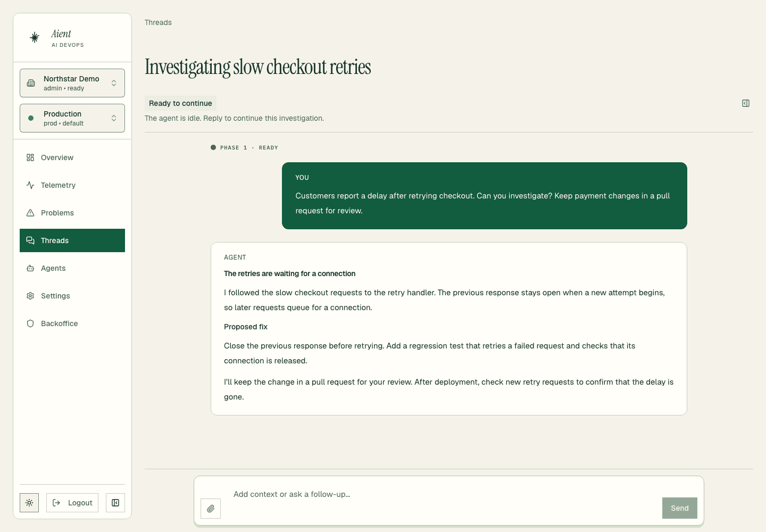Image resolution: width=766 pixels, height=532 pixels.
Task: Click the Agents robot icon
Action: pos(30,268)
